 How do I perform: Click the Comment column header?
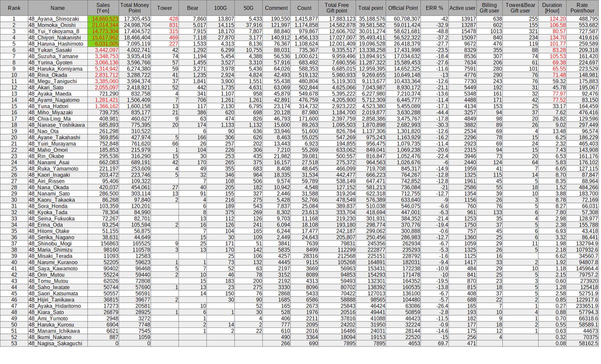(276, 8)
